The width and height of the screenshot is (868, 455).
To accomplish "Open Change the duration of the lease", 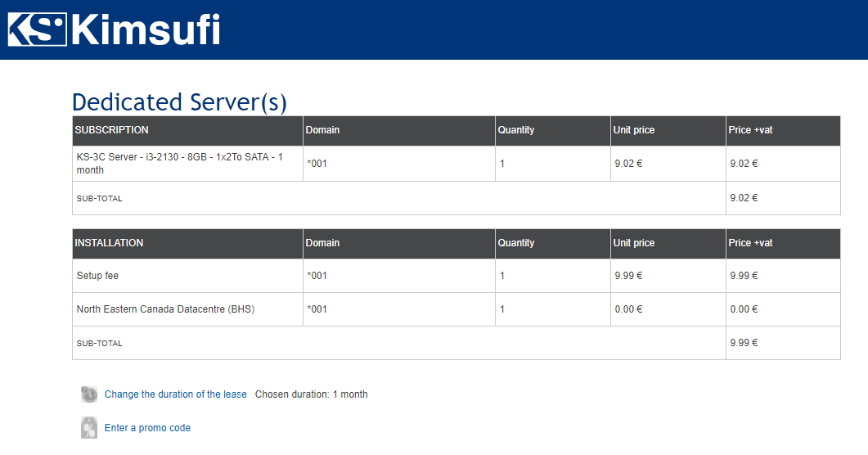I will [175, 394].
